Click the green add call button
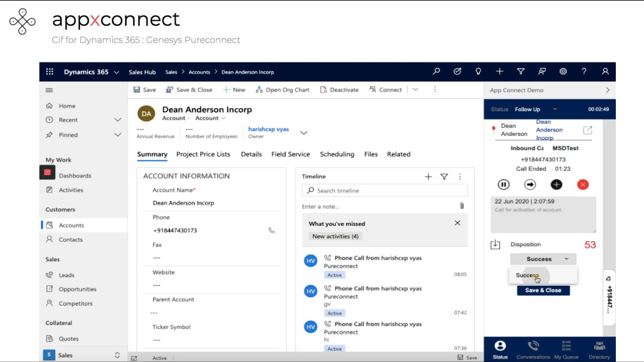The width and height of the screenshot is (644, 362). tap(556, 185)
